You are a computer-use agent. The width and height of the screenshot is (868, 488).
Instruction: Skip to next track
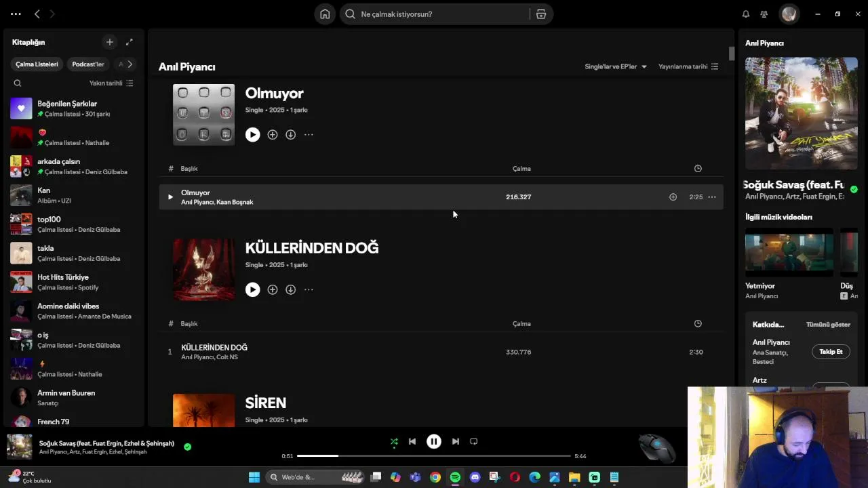[456, 442]
